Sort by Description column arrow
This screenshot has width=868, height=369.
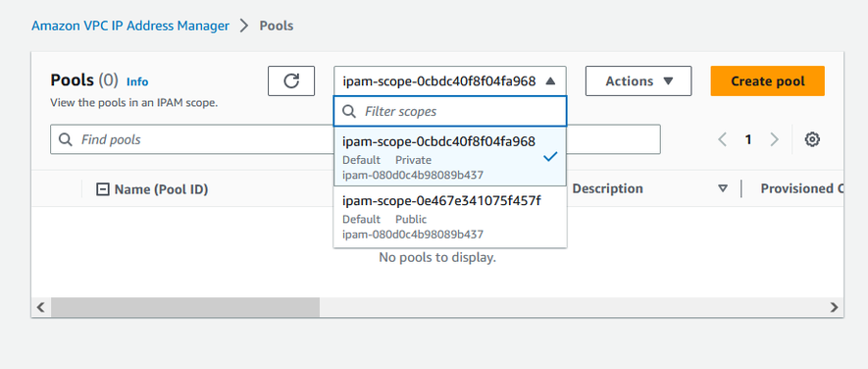pyautogui.click(x=723, y=189)
